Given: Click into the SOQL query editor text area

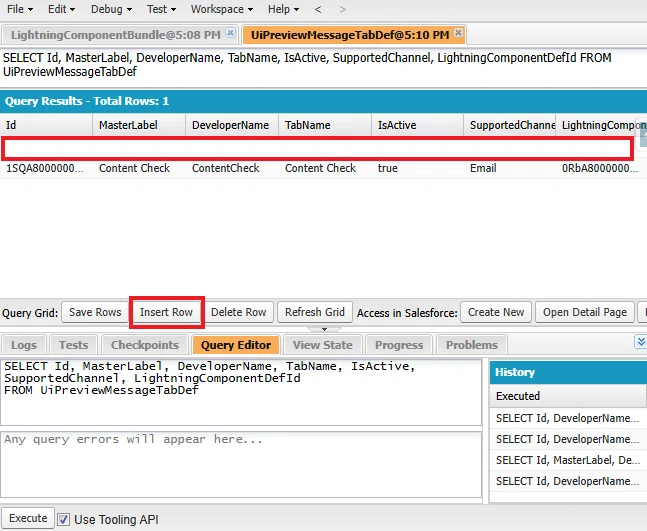Looking at the screenshot, I should (x=241, y=392).
